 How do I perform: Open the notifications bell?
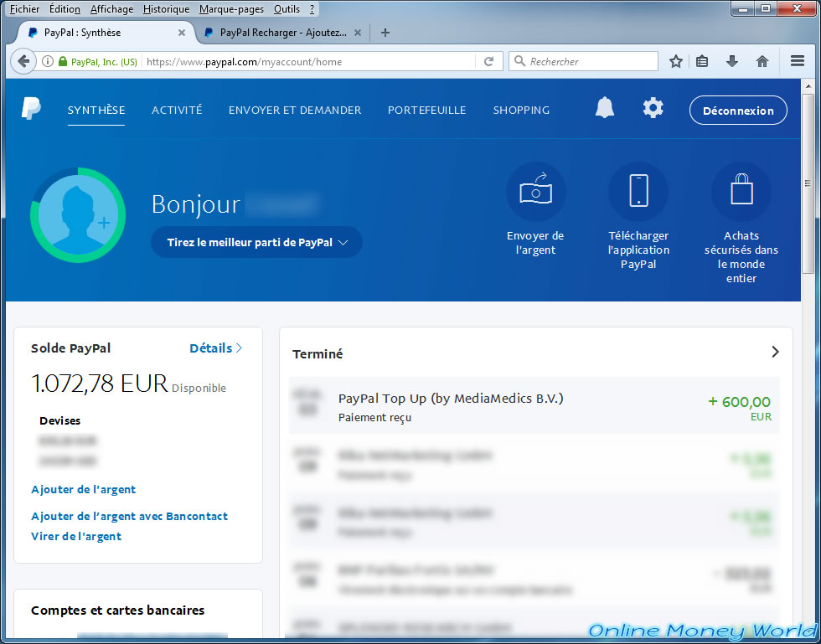click(x=605, y=108)
